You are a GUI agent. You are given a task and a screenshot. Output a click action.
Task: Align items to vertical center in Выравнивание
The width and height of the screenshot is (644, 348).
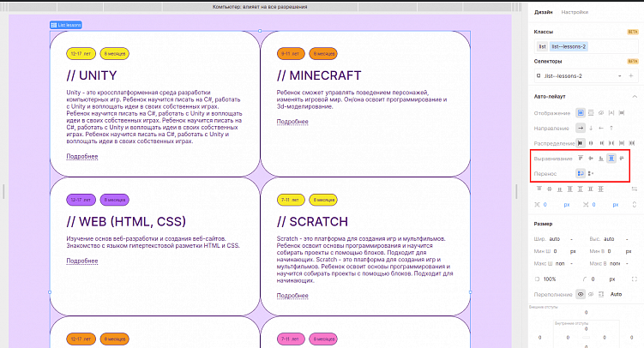(591, 158)
